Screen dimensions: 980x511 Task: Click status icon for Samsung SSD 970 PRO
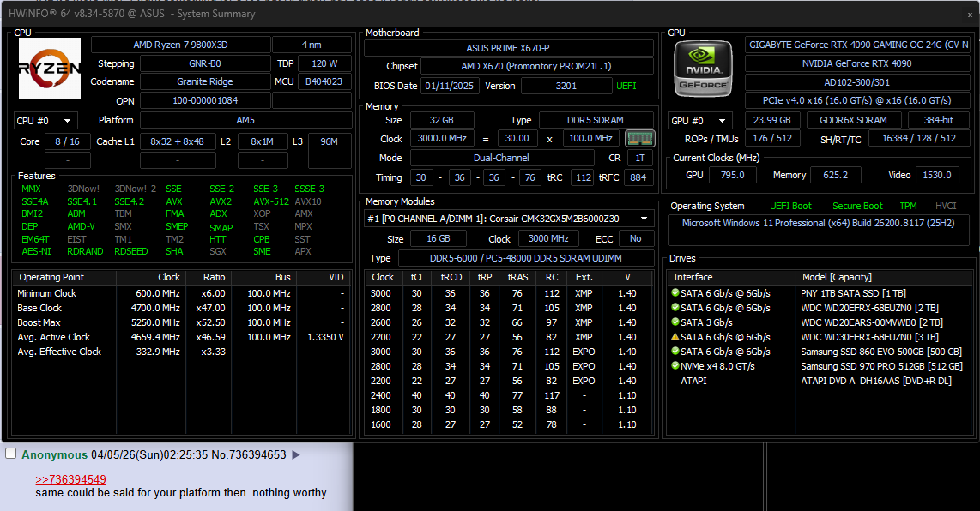tap(675, 365)
